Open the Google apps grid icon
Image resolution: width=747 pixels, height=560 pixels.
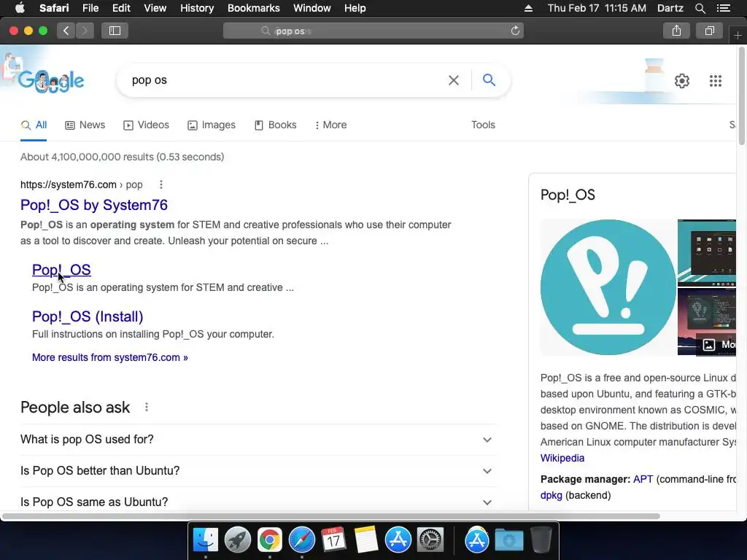715,81
